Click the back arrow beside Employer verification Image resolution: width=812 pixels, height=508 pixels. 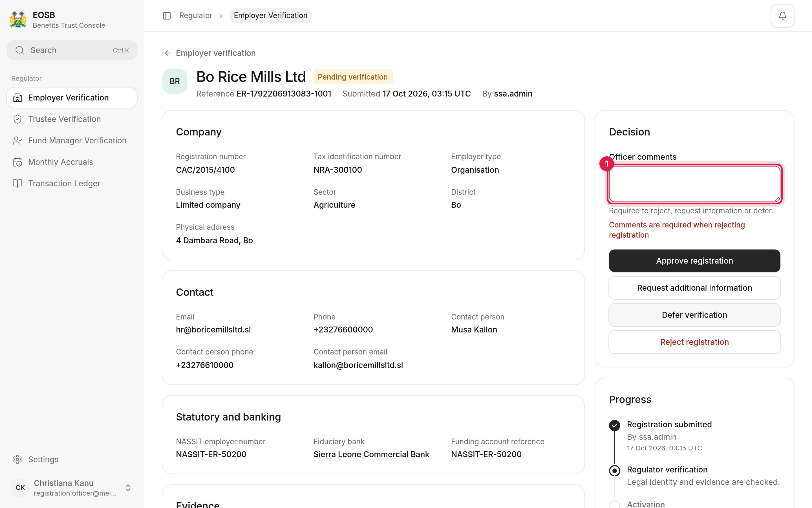tap(168, 53)
